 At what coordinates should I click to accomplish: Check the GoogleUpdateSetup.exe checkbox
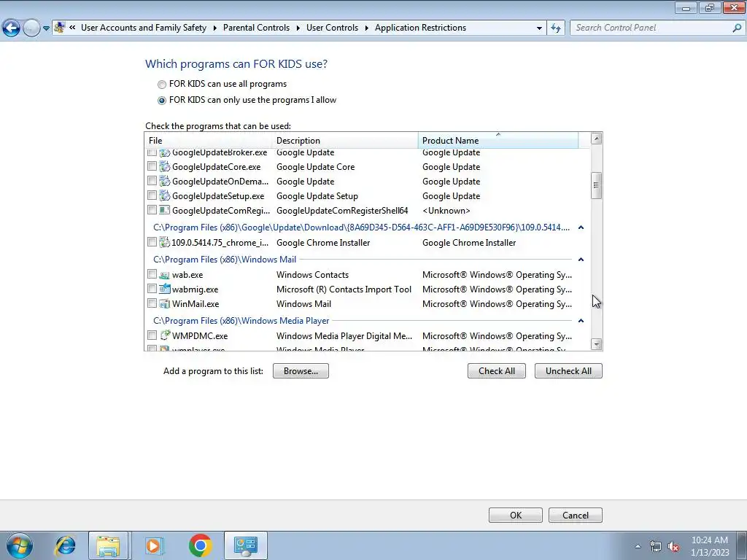tap(152, 195)
